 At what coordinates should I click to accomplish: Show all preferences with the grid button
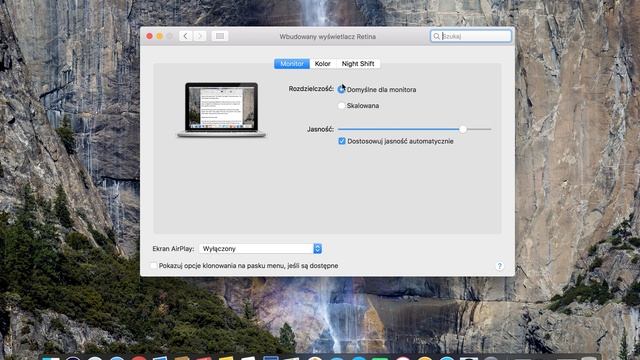point(220,36)
